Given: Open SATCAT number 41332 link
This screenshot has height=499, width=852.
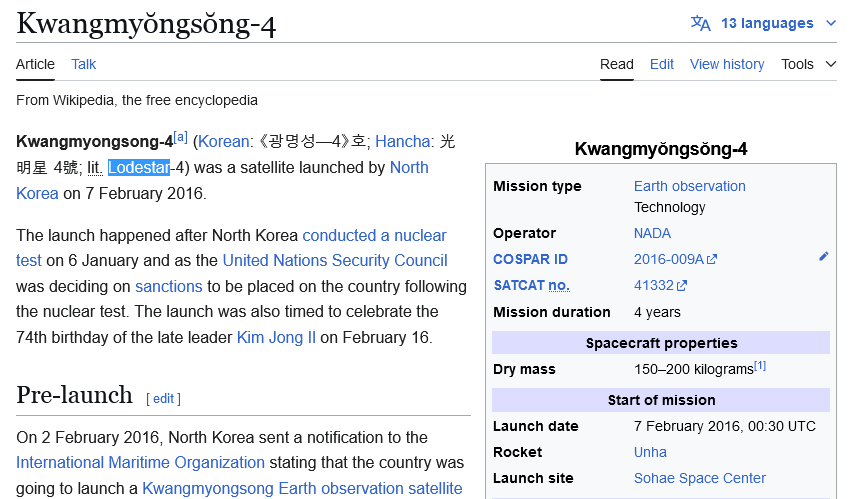Looking at the screenshot, I should point(654,285).
